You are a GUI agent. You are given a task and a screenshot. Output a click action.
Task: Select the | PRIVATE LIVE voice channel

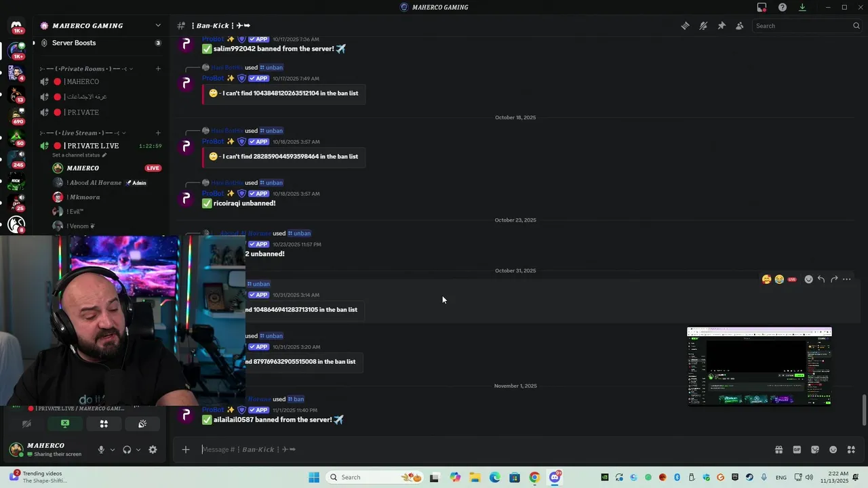(x=100, y=146)
